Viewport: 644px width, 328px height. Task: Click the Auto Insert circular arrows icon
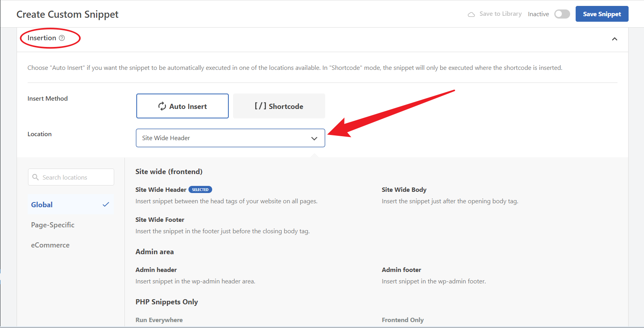click(x=162, y=106)
